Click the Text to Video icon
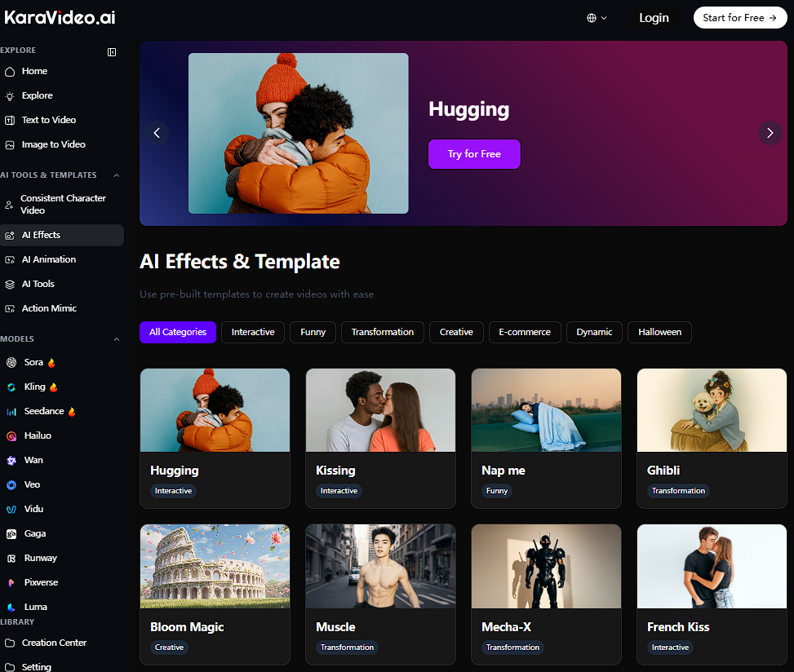The image size is (794, 672). click(10, 120)
